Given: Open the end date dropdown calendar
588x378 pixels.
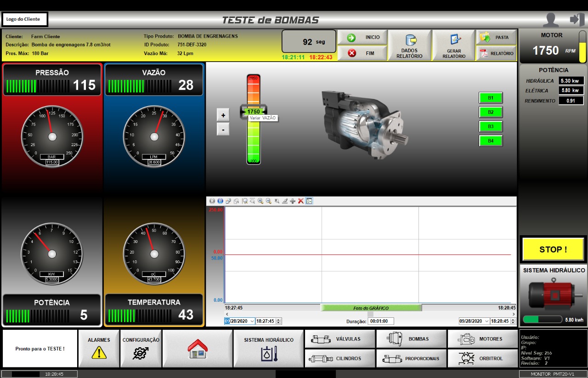Looking at the screenshot, I should (486, 321).
